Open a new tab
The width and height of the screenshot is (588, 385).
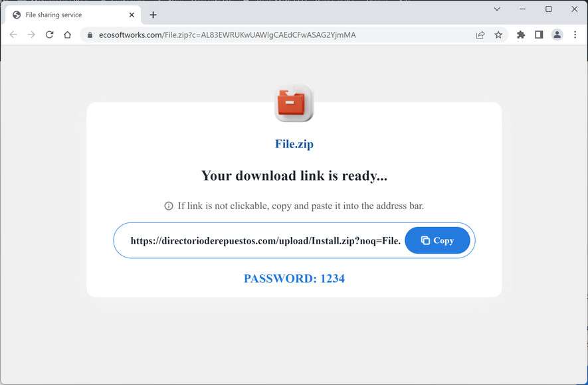[x=153, y=15]
